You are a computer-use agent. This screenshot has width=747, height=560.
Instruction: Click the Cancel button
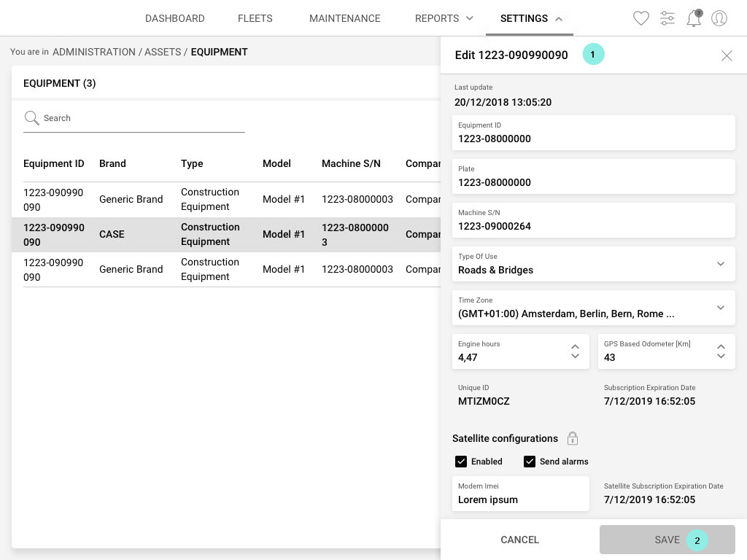[519, 540]
